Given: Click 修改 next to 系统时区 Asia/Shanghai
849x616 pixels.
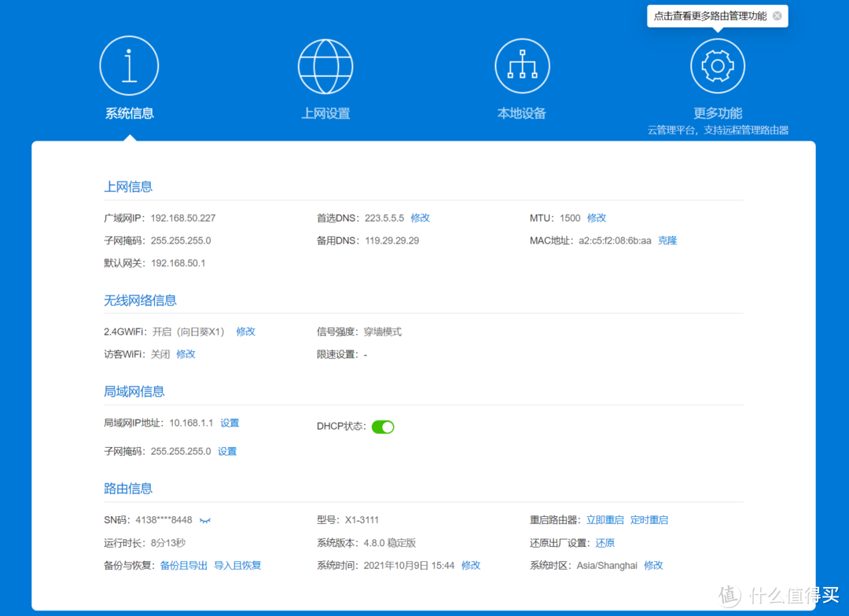Looking at the screenshot, I should pyautogui.click(x=653, y=565).
